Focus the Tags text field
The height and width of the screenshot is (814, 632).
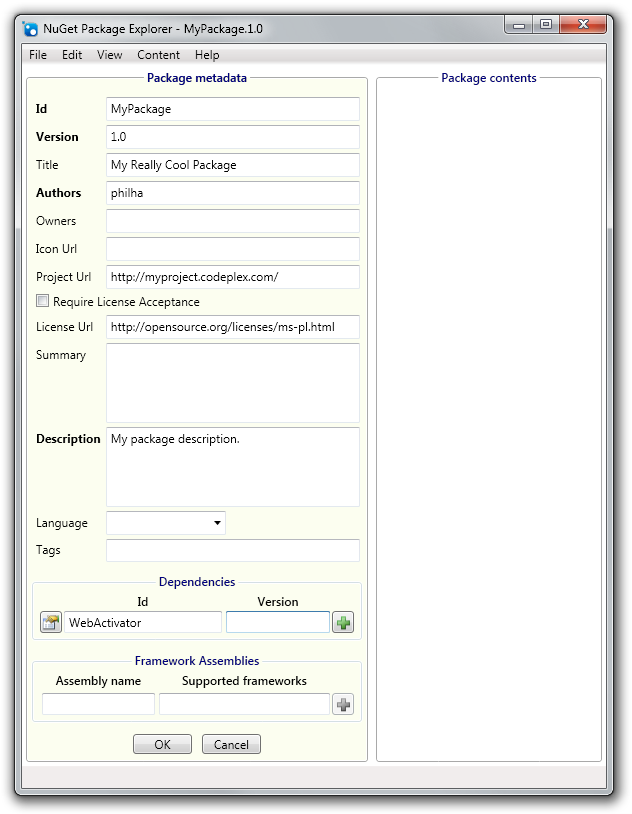[x=233, y=550]
